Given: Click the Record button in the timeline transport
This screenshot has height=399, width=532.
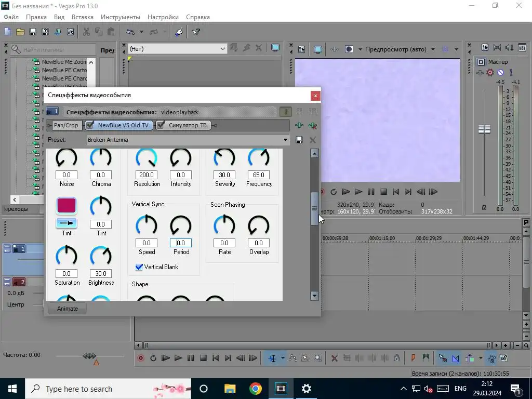Looking at the screenshot, I should click(x=140, y=358).
